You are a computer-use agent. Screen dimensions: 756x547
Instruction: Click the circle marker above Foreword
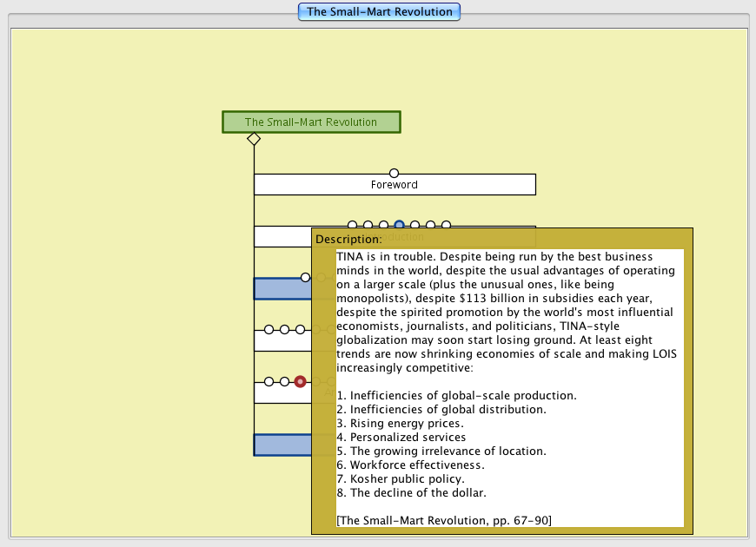tap(394, 174)
